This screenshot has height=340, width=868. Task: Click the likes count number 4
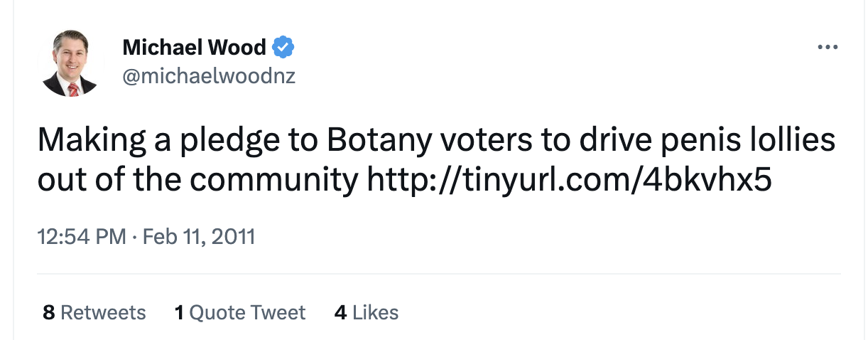coord(340,312)
